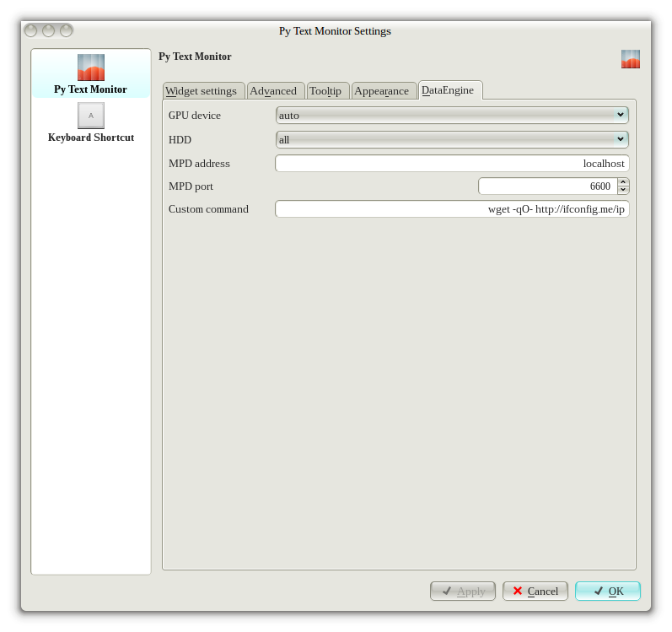Click the Apply button

463,591
